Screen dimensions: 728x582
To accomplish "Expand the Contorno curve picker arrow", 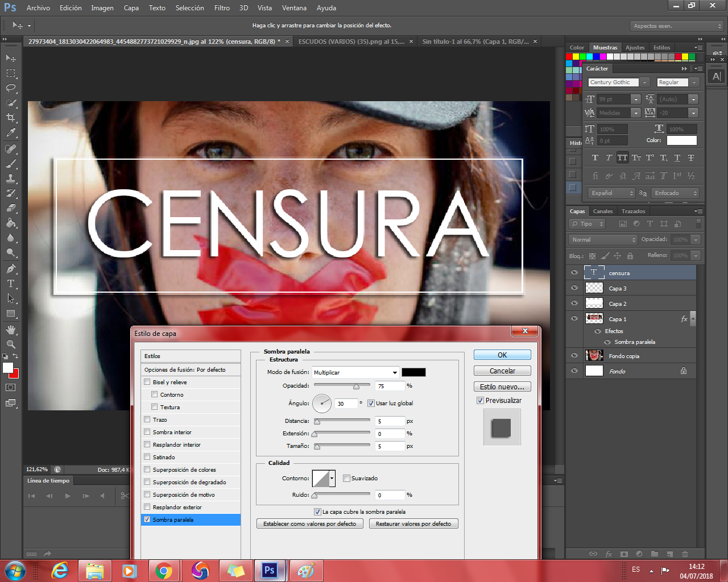I will [x=332, y=479].
